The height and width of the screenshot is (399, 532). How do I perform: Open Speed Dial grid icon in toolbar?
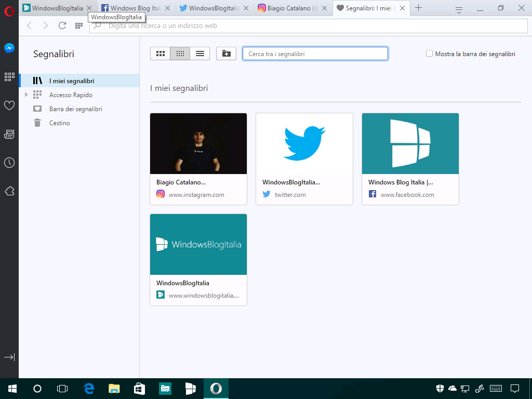point(79,25)
